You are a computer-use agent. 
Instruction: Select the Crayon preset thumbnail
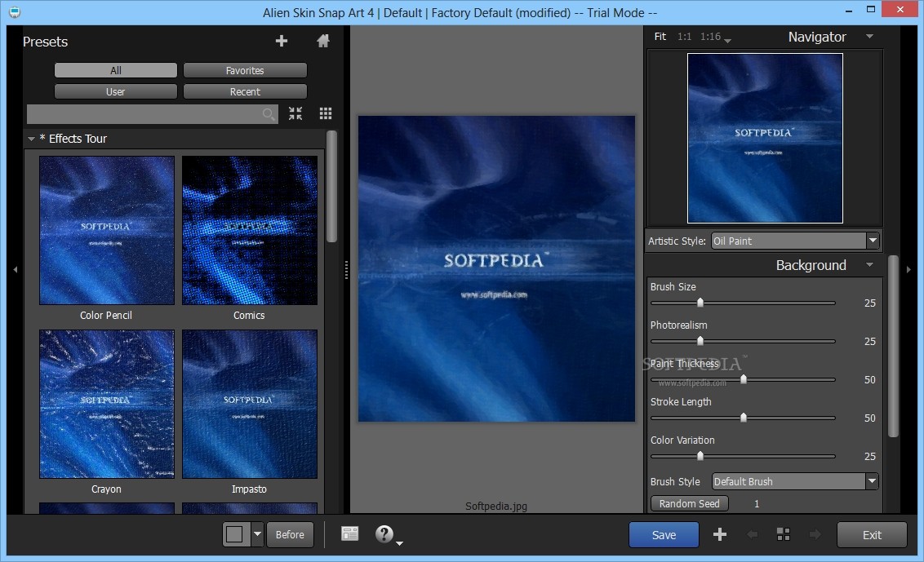tap(107, 404)
